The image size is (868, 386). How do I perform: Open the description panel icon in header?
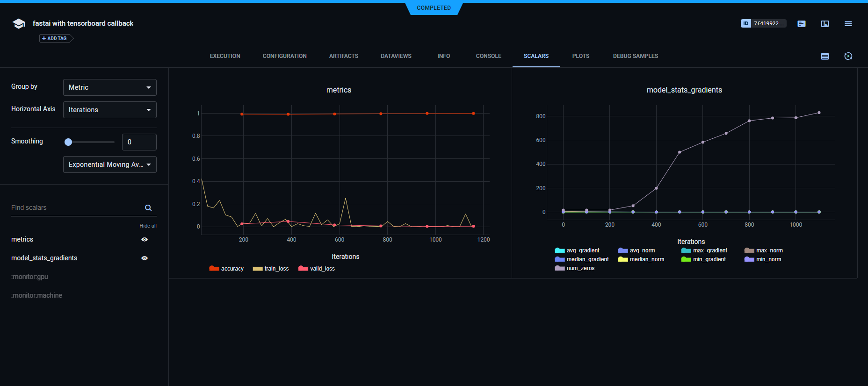point(802,24)
